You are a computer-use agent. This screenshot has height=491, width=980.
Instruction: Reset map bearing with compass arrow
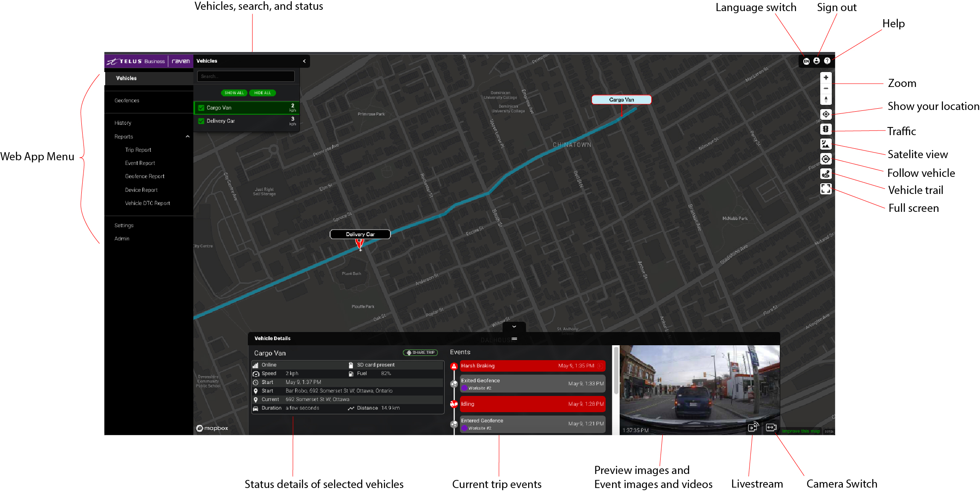(826, 99)
